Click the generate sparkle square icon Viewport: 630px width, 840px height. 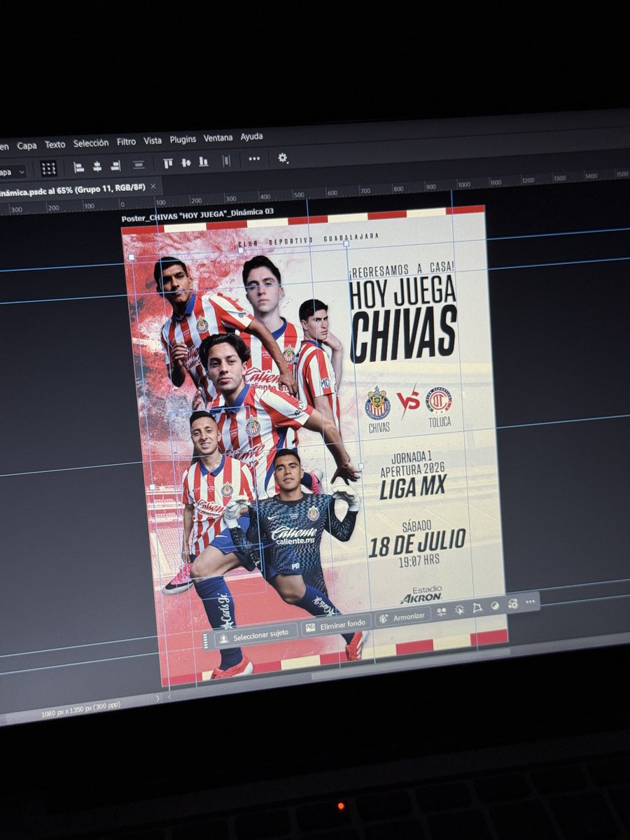[513, 603]
